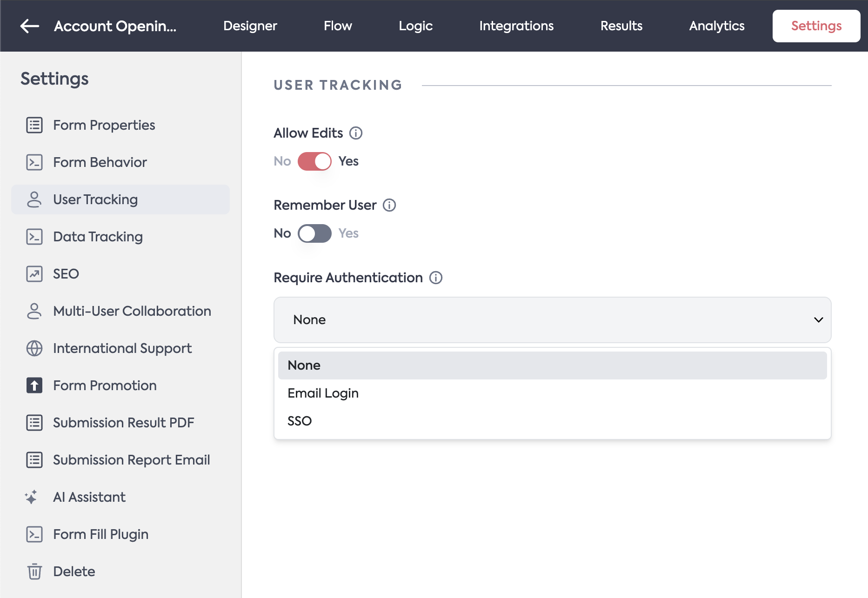The width and height of the screenshot is (868, 598).
Task: Switch to the Designer tab
Action: point(250,26)
